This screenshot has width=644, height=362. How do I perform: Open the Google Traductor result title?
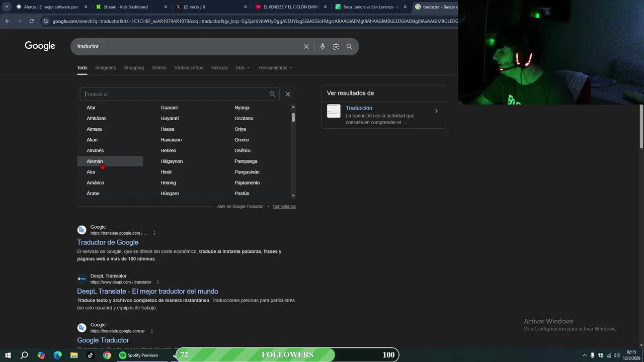point(103,340)
